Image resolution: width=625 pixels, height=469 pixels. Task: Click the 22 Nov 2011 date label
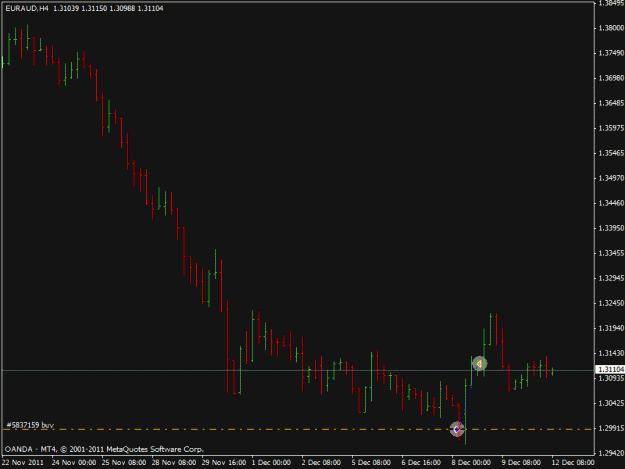click(x=23, y=463)
